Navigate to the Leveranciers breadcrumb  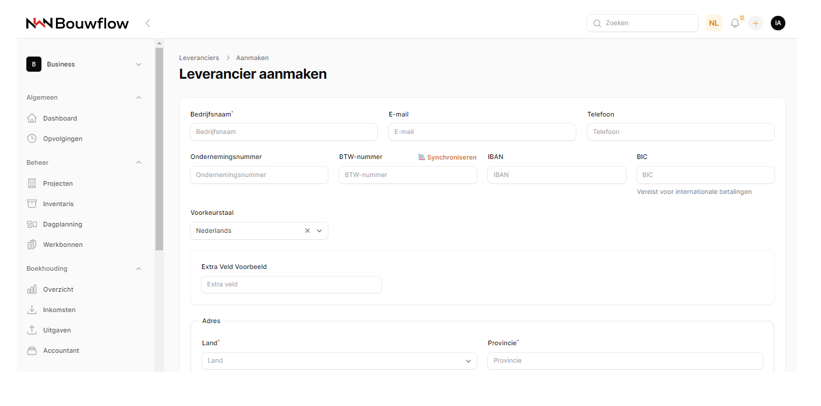199,58
